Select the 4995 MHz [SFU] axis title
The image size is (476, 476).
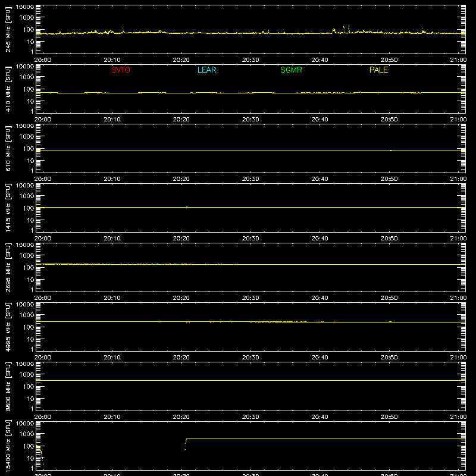8,327
